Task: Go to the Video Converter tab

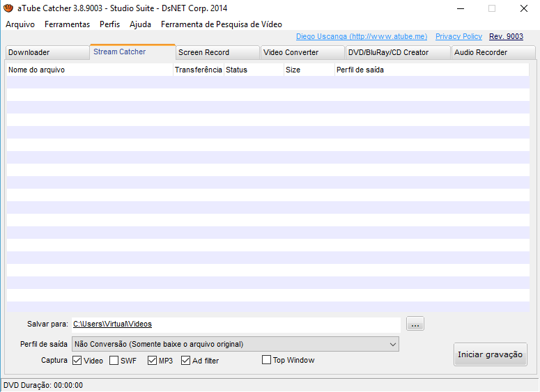Action: pos(302,52)
